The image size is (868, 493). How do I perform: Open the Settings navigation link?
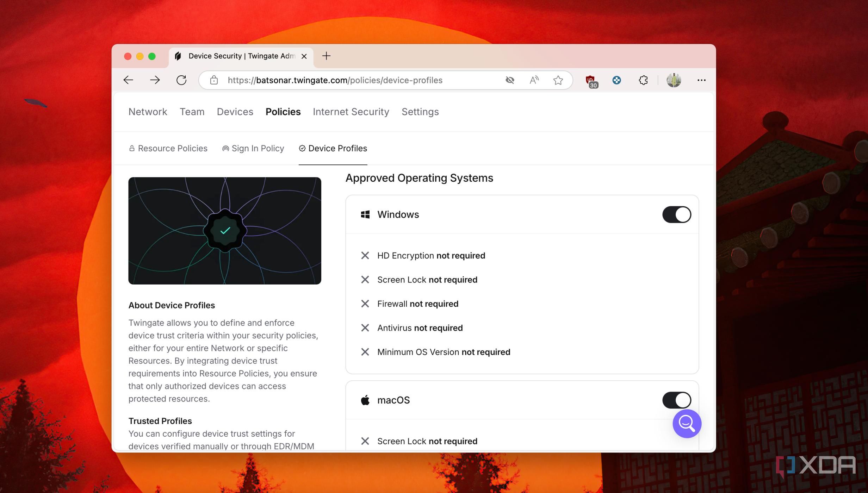click(x=420, y=112)
